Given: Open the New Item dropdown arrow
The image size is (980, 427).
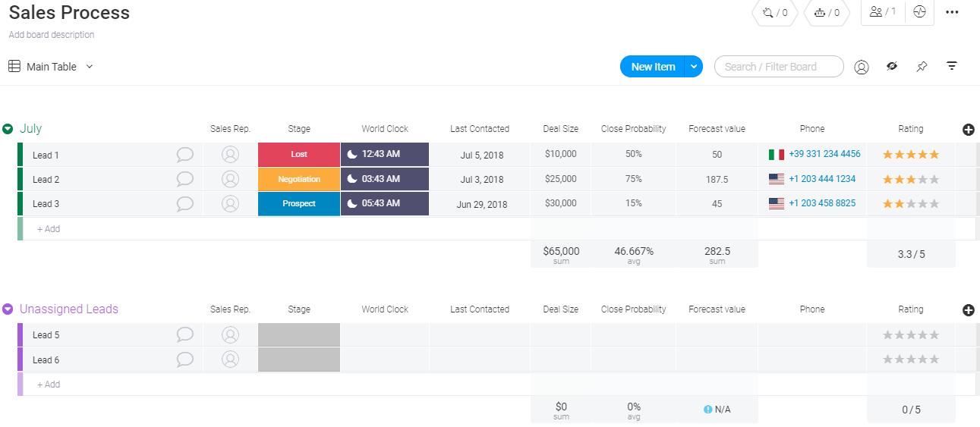Looking at the screenshot, I should pos(694,67).
